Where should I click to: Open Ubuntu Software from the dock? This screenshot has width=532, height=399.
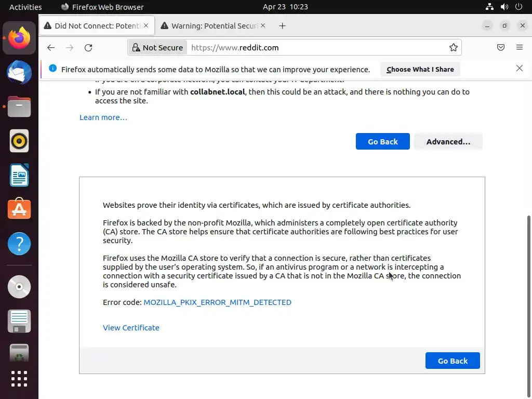point(19,209)
